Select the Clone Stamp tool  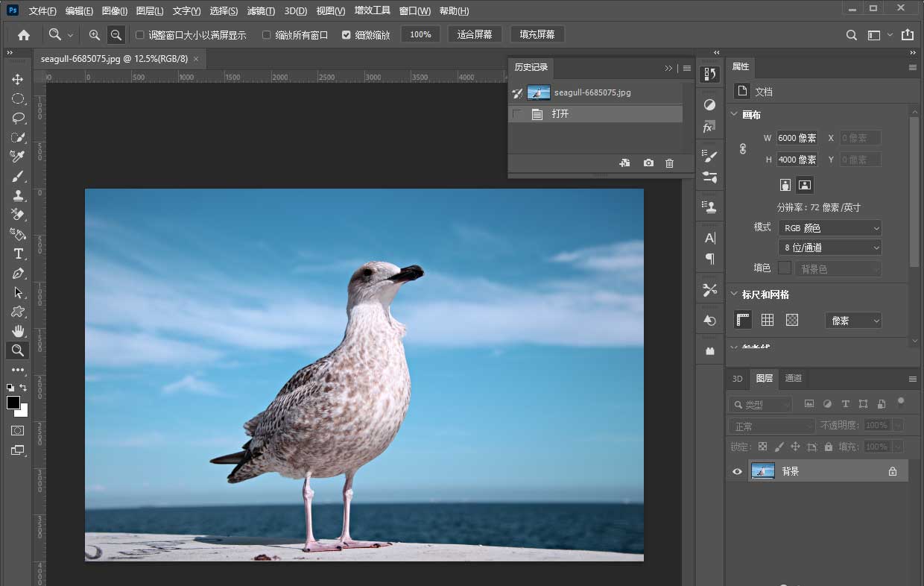[18, 195]
